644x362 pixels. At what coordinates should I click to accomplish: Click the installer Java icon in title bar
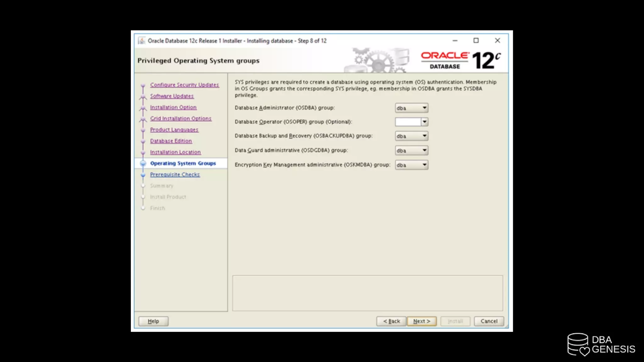[142, 41]
